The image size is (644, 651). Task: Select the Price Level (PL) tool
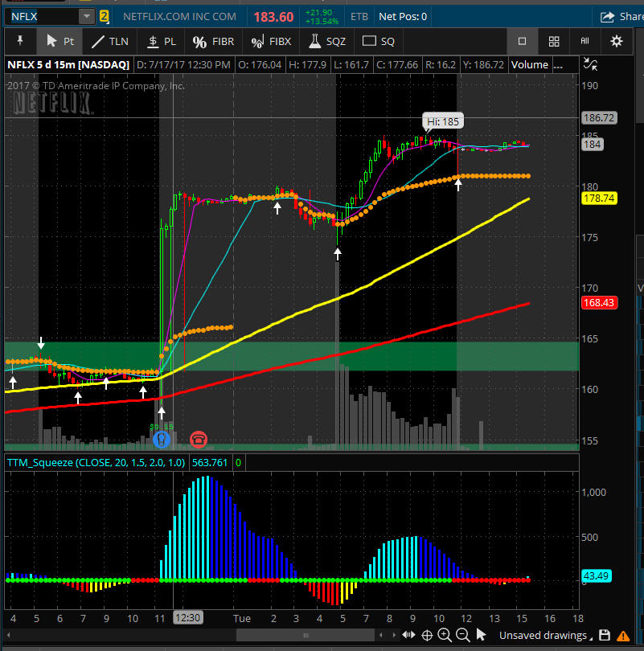tap(161, 41)
